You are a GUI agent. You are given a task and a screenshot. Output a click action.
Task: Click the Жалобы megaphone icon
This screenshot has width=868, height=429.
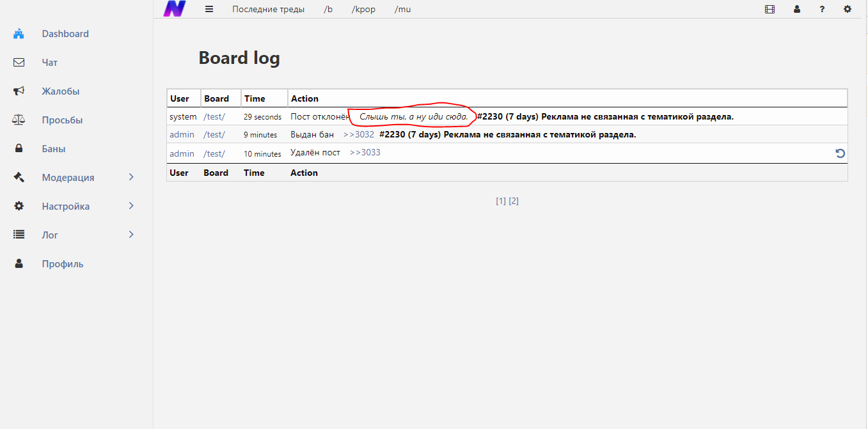[x=19, y=91]
